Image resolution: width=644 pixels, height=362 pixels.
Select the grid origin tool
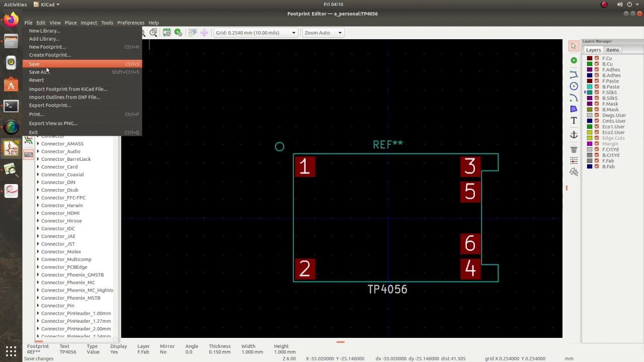[x=574, y=160]
